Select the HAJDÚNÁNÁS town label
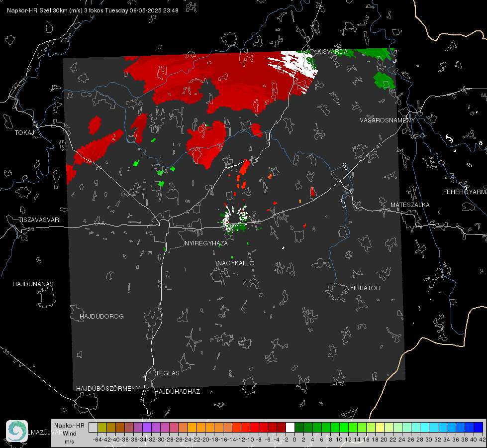 coord(33,284)
